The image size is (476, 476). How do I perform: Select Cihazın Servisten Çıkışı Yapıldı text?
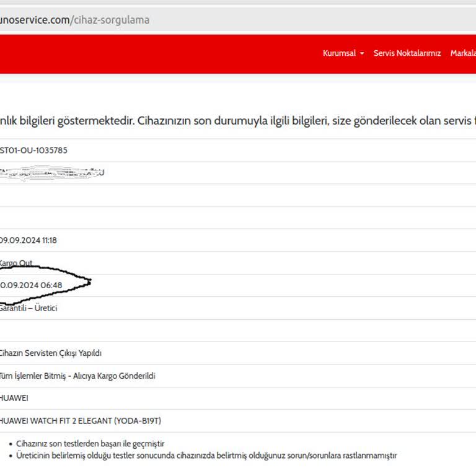tap(50, 353)
